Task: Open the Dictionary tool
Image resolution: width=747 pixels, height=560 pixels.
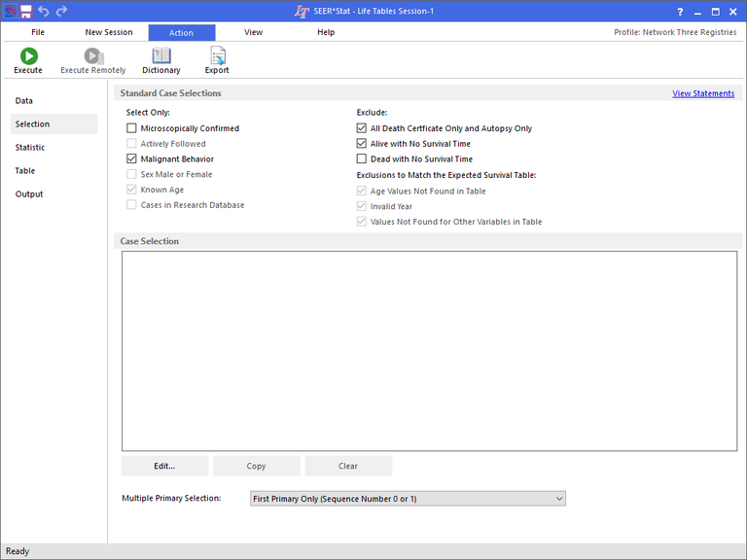Action: [x=160, y=56]
